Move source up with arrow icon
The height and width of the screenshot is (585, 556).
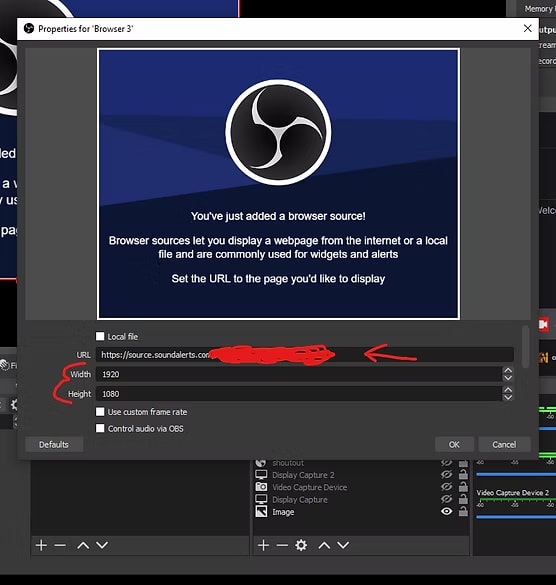point(324,545)
